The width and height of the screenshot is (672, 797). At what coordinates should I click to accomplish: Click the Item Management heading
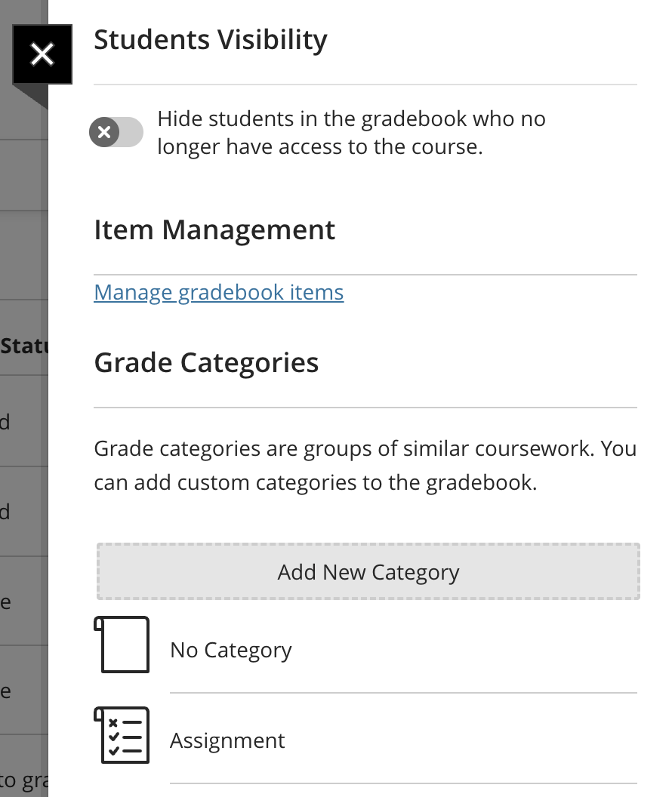click(x=214, y=230)
